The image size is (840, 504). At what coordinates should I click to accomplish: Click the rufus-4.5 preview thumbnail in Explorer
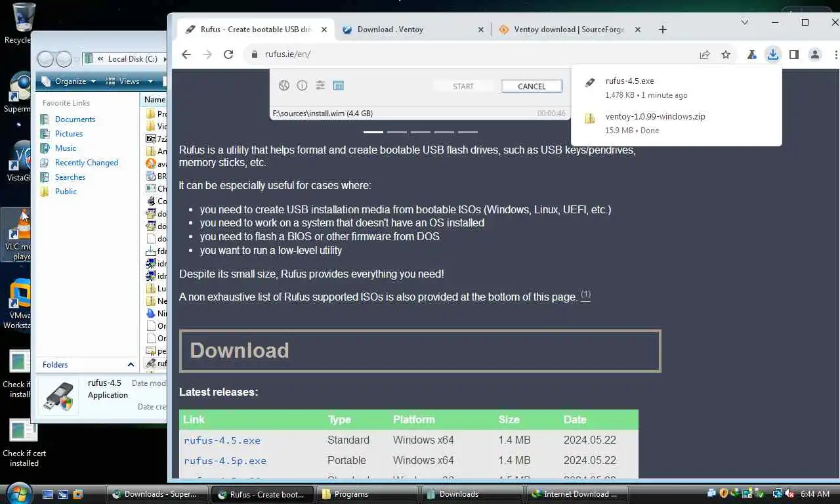point(58,396)
